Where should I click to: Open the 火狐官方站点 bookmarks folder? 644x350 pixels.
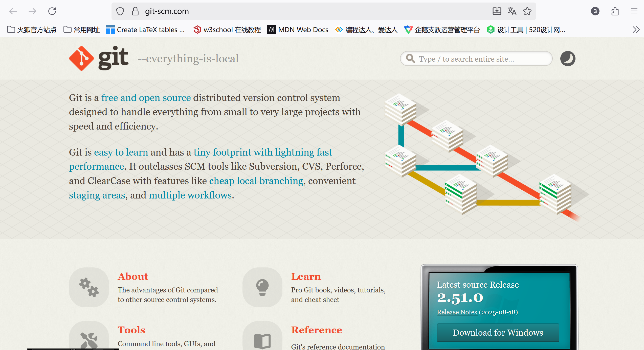[x=32, y=30]
